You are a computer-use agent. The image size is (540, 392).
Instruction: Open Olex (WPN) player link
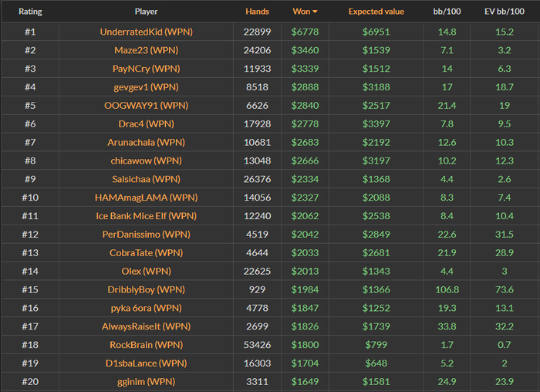coord(146,272)
